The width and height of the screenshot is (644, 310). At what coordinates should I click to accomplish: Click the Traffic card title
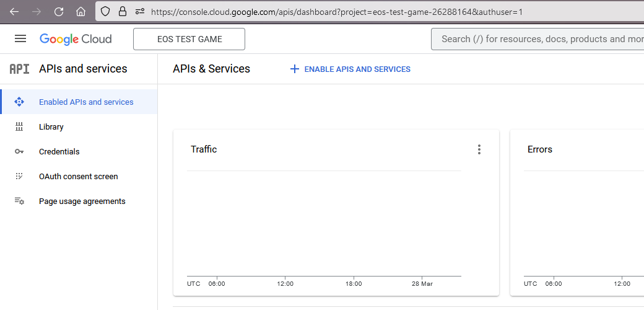pos(204,149)
